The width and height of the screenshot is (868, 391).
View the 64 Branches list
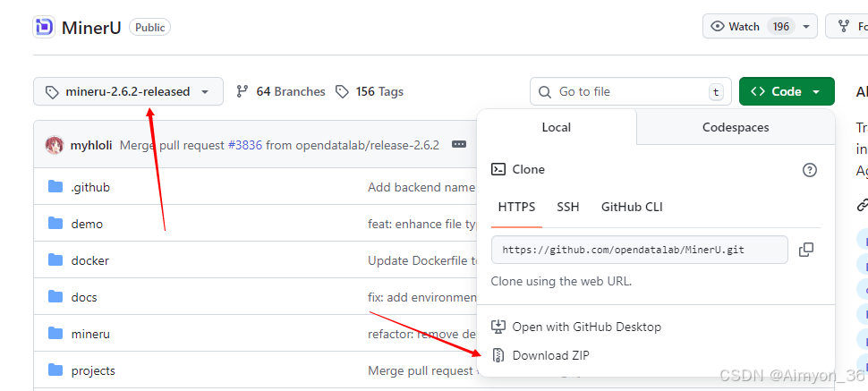tap(280, 91)
